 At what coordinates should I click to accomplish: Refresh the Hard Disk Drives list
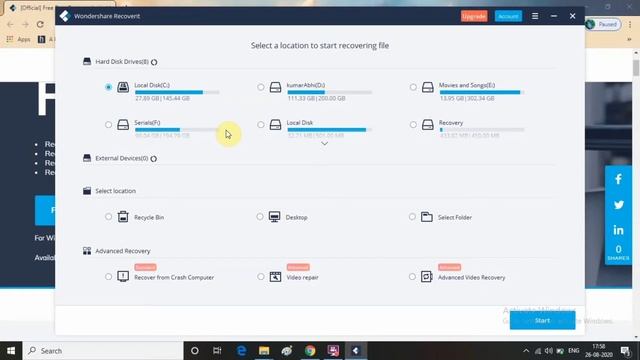click(154, 62)
